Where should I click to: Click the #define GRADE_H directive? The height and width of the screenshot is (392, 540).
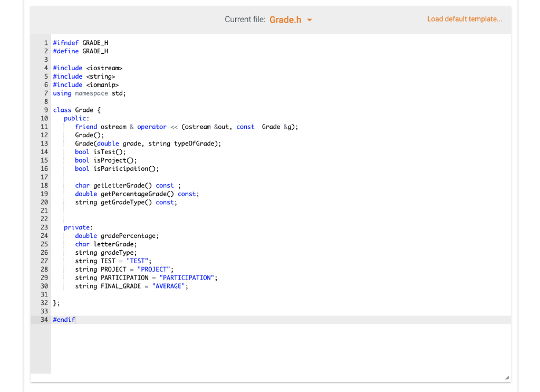click(80, 51)
